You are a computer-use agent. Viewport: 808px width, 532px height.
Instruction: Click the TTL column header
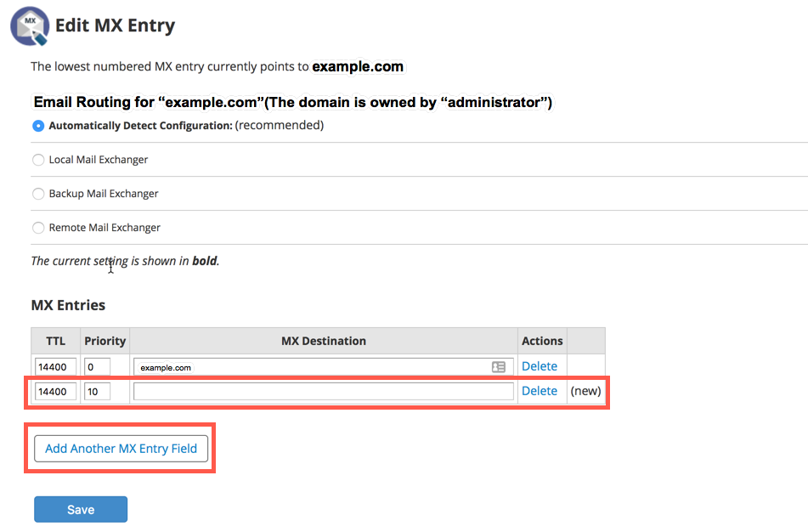56,341
